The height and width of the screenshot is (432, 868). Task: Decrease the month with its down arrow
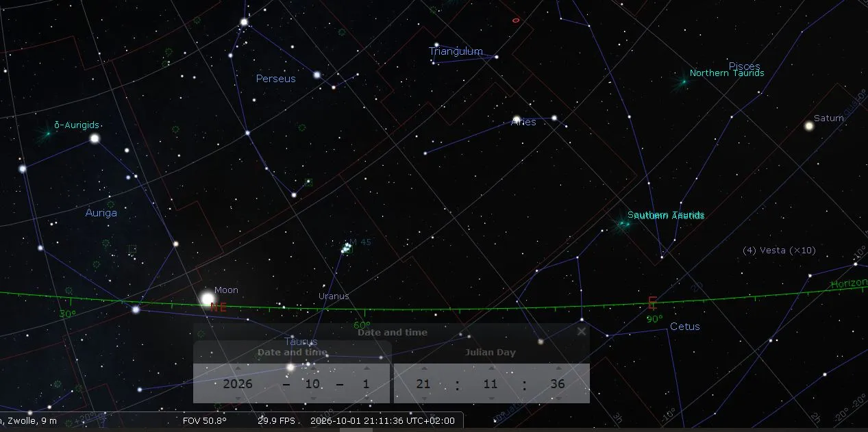coord(312,397)
